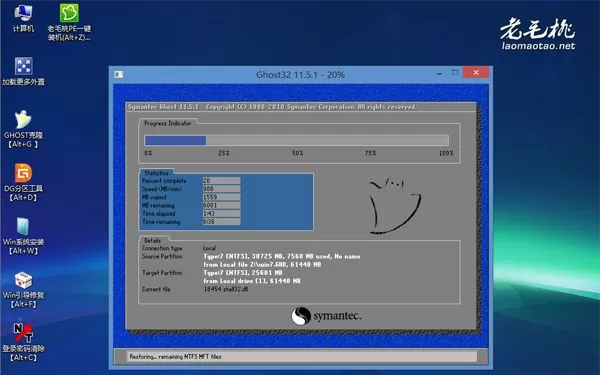
Task: Click the ghost mascot drawing
Action: [x=394, y=205]
